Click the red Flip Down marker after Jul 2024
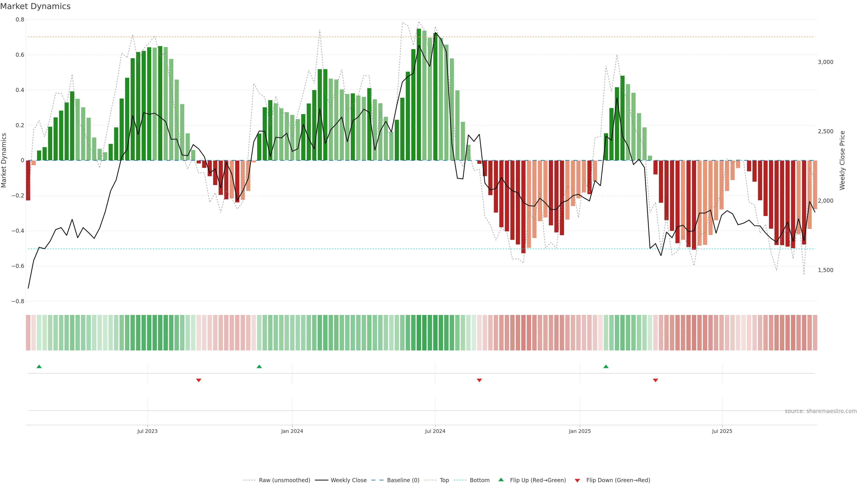The width and height of the screenshot is (868, 488). (x=479, y=380)
